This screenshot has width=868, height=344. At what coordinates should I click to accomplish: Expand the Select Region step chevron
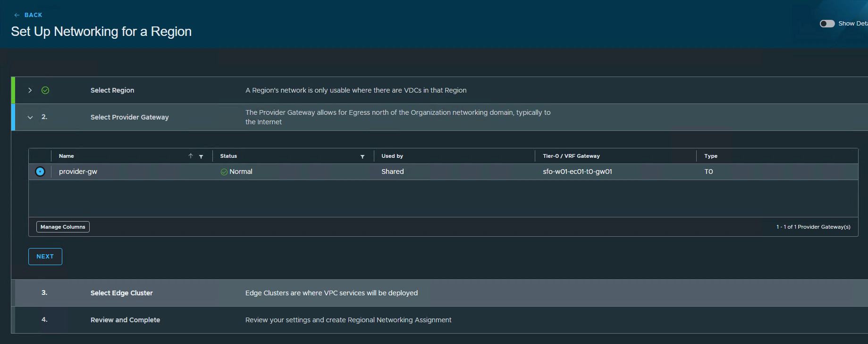(30, 90)
